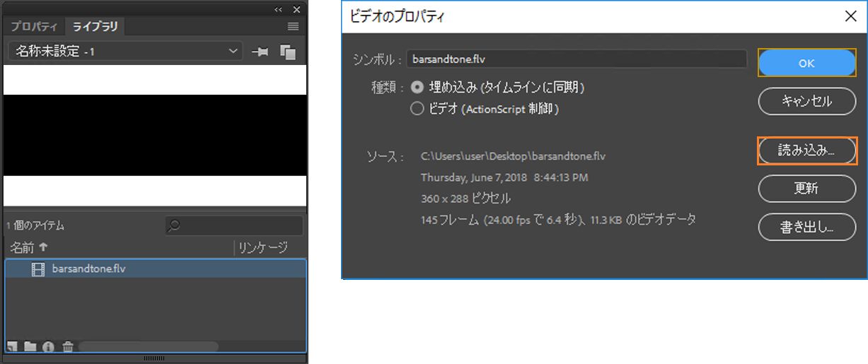Click the 更新 update button
The width and height of the screenshot is (868, 364).
806,189
